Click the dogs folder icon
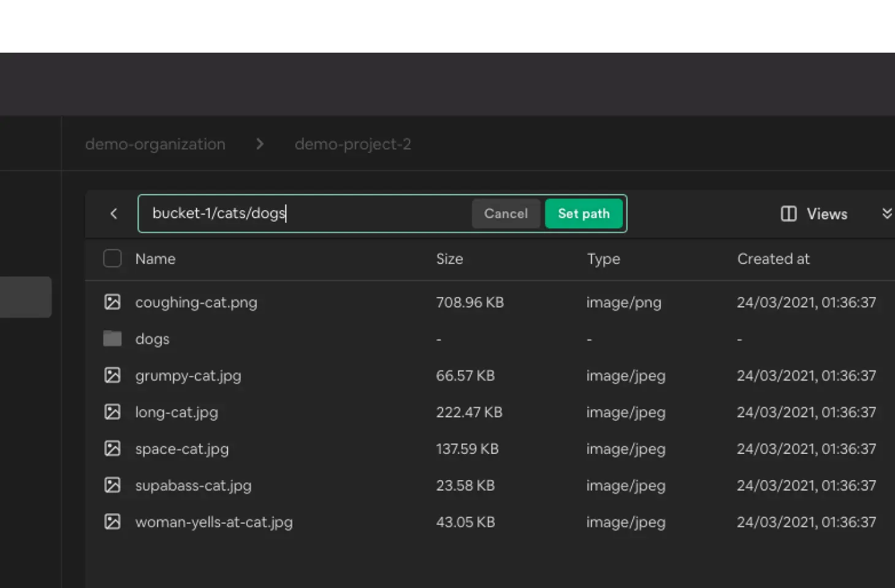The height and width of the screenshot is (588, 895). coord(112,339)
